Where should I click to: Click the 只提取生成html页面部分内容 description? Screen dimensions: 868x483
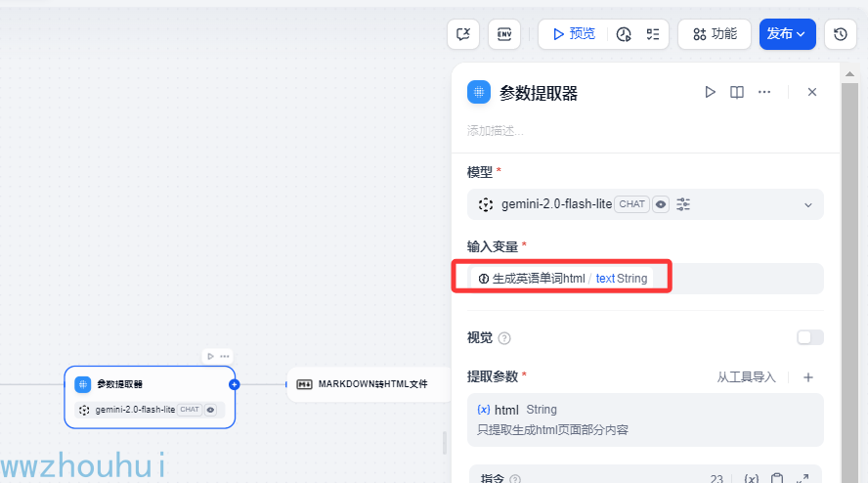(x=552, y=430)
